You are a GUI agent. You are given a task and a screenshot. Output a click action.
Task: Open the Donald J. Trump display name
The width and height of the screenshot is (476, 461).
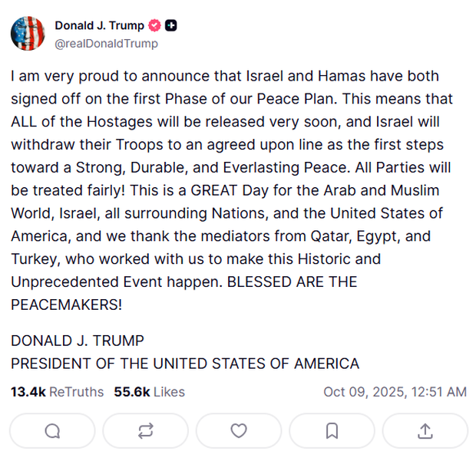[x=99, y=25]
